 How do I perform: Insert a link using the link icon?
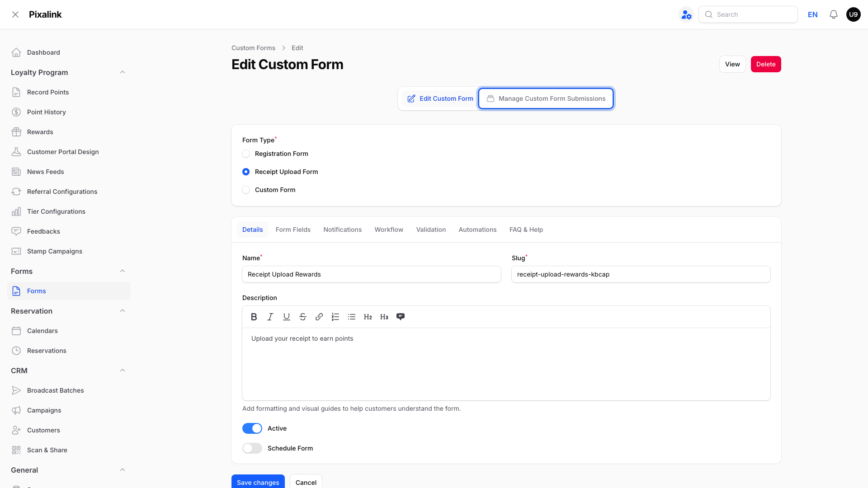(319, 317)
